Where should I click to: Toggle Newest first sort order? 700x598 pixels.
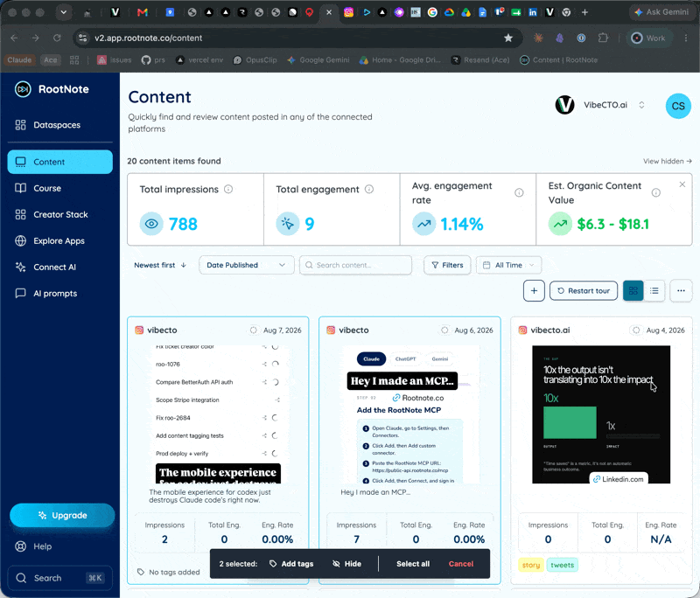click(x=160, y=265)
